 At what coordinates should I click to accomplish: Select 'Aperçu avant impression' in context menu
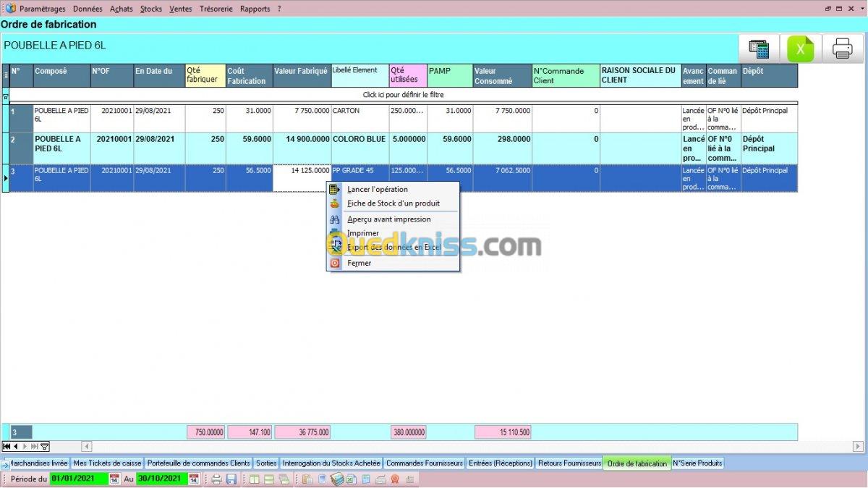(388, 219)
